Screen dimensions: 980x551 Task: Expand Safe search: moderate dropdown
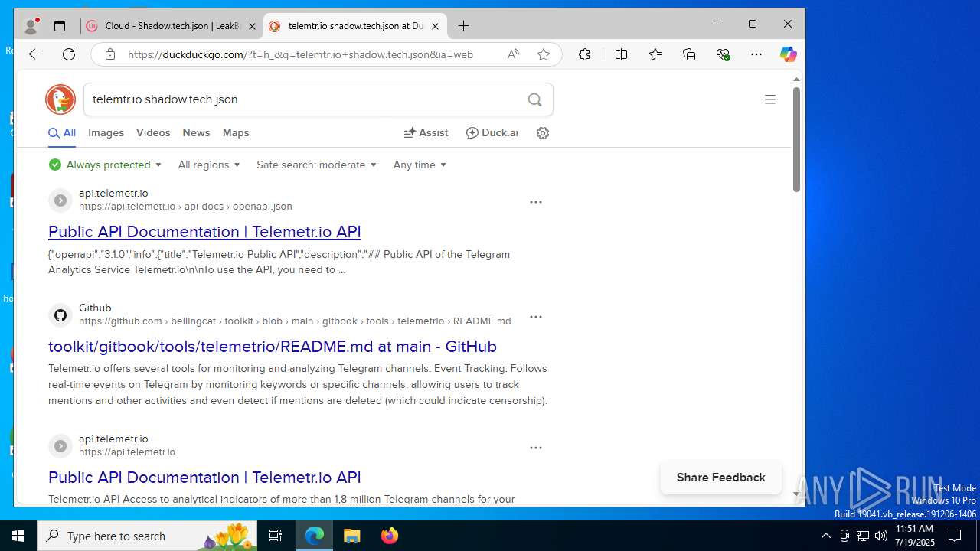(x=316, y=165)
